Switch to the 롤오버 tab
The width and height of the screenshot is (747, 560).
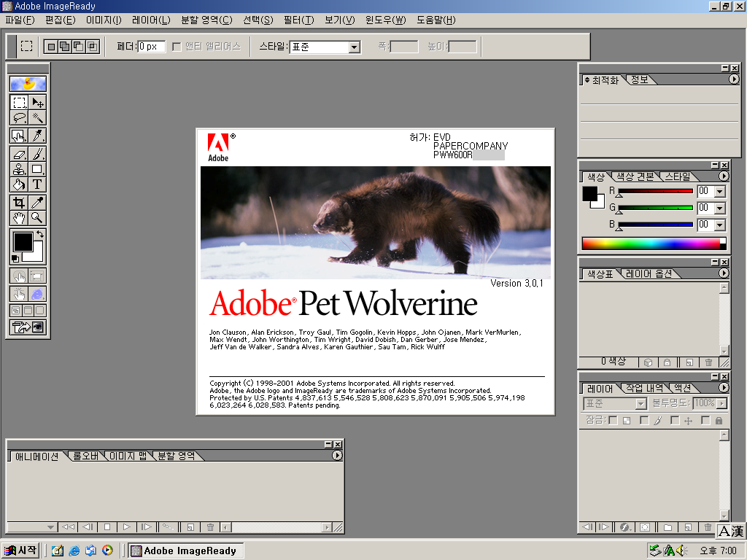click(85, 456)
